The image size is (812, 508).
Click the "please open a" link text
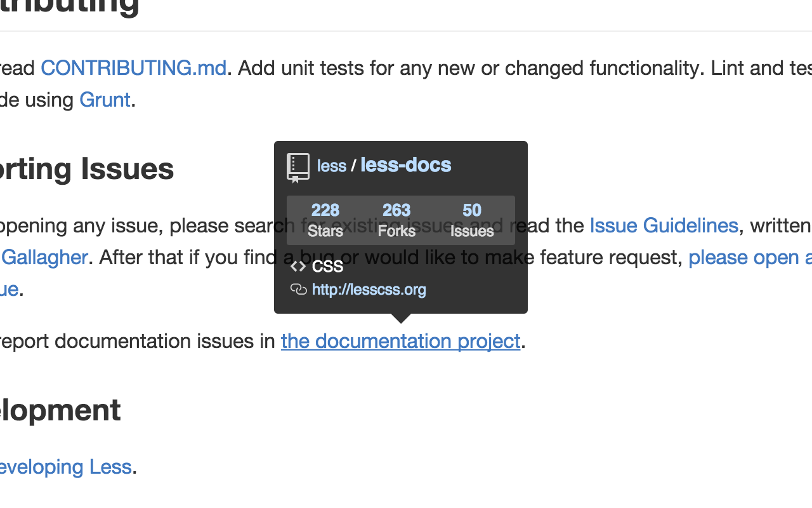pos(750,257)
